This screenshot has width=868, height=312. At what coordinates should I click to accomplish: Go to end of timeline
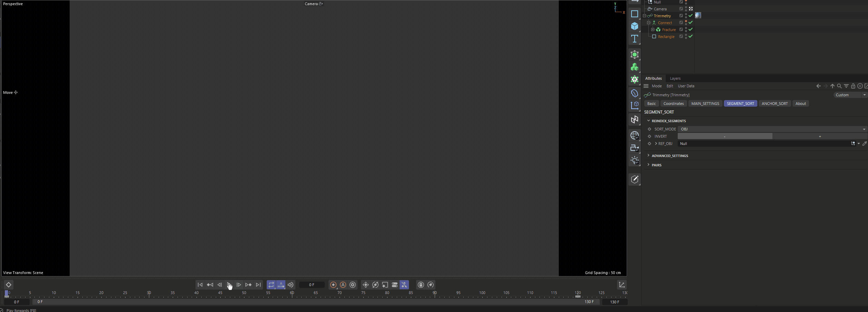tap(258, 285)
